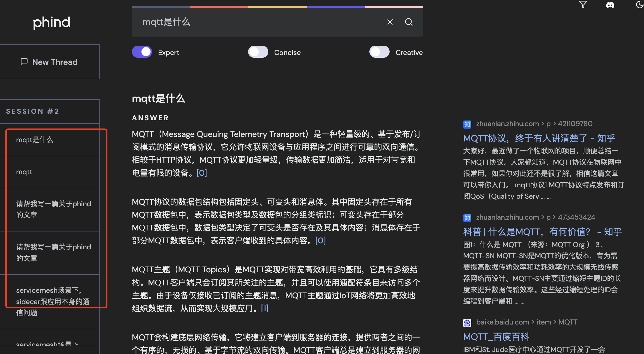
Task: Click the magnifier search icon
Action: pos(409,22)
